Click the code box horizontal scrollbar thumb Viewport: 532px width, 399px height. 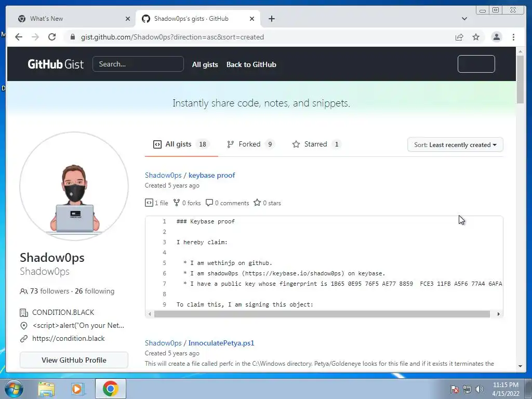coord(322,314)
